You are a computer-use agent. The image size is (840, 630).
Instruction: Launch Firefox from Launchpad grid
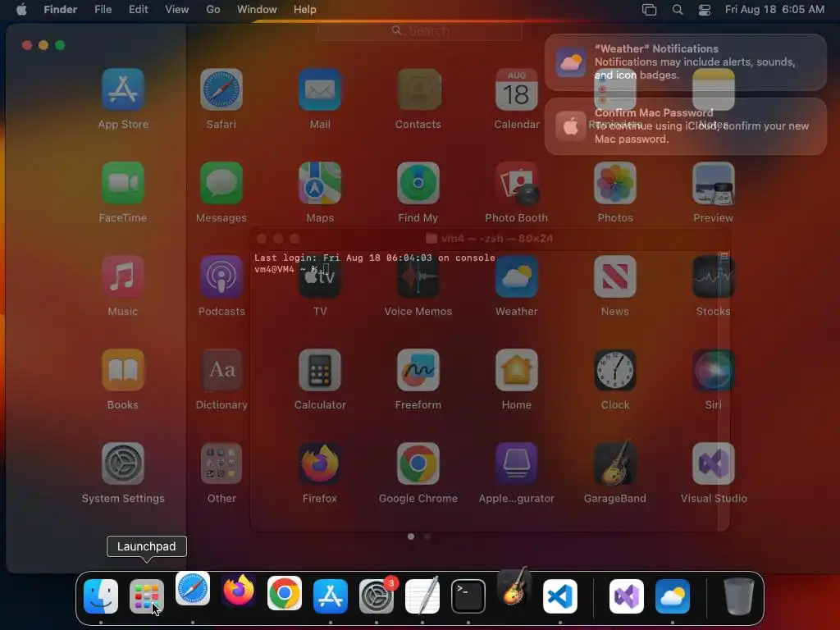tap(320, 463)
